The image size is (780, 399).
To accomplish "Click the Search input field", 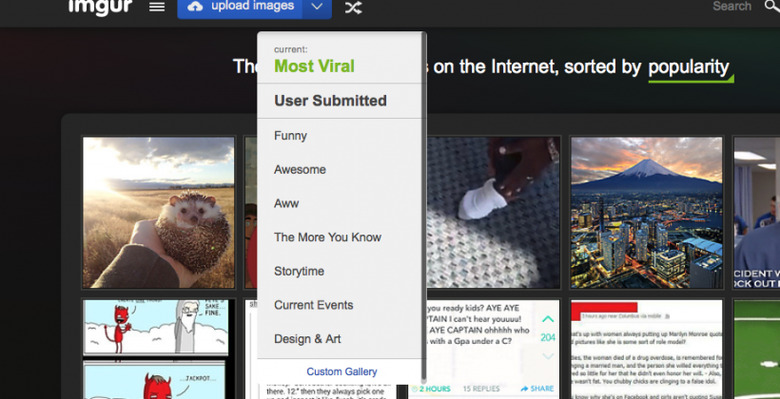I will pyautogui.click(x=732, y=6).
